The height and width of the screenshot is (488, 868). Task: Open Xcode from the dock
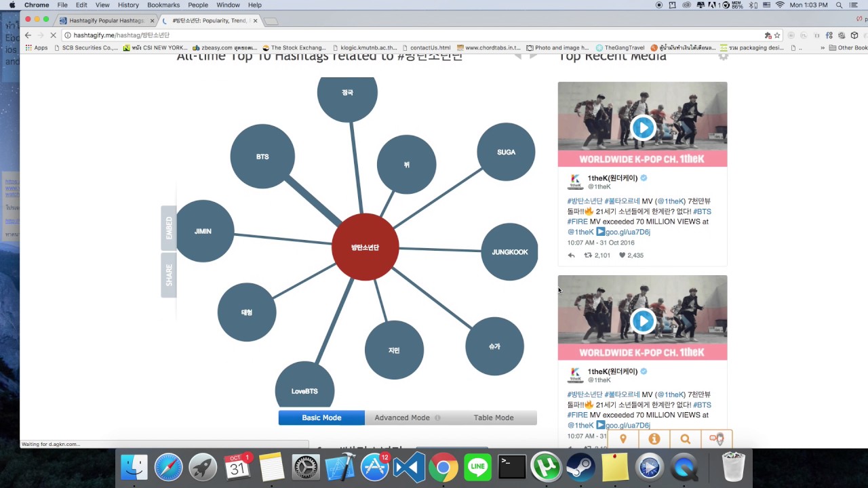[340, 467]
